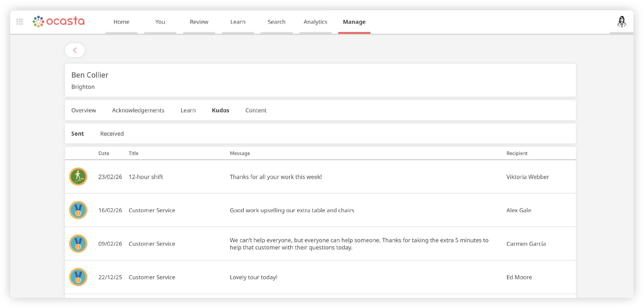Open the user avatar profile icon
The width and height of the screenshot is (644, 308).
coord(621,22)
